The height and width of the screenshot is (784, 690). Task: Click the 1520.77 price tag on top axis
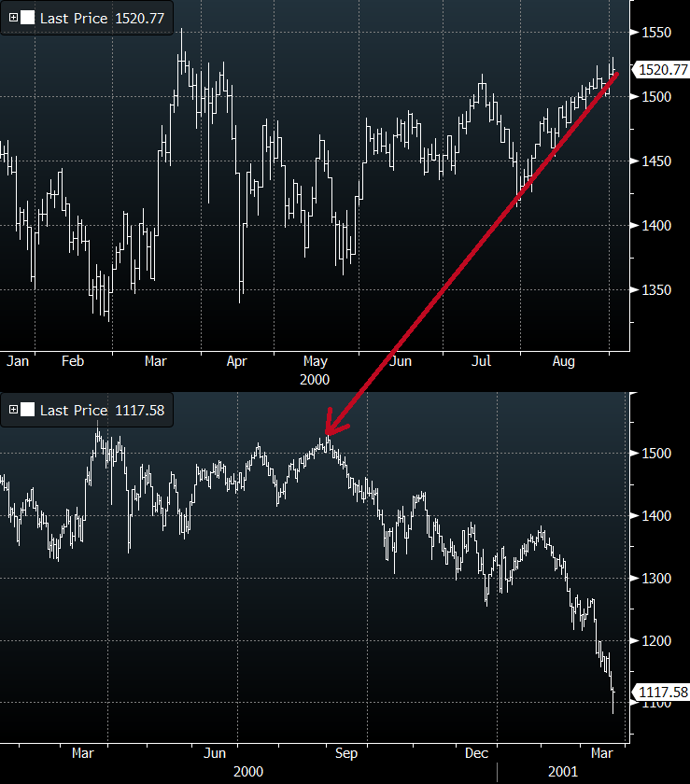pos(663,69)
